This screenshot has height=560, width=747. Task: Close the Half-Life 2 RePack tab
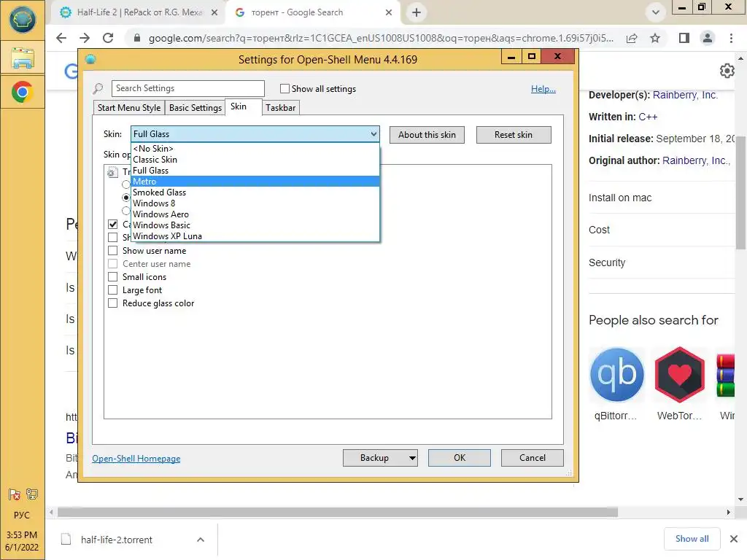click(x=214, y=12)
